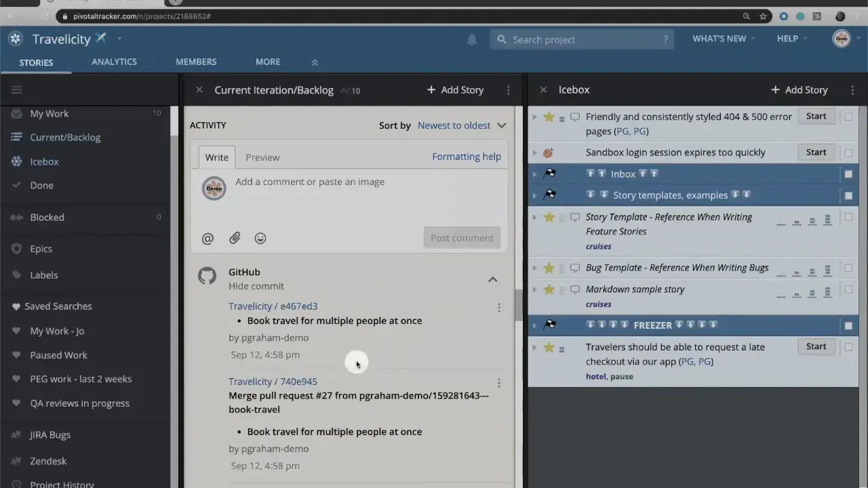This screenshot has width=868, height=488.
Task: Collapse the GitHub commit activity entry
Action: click(493, 279)
